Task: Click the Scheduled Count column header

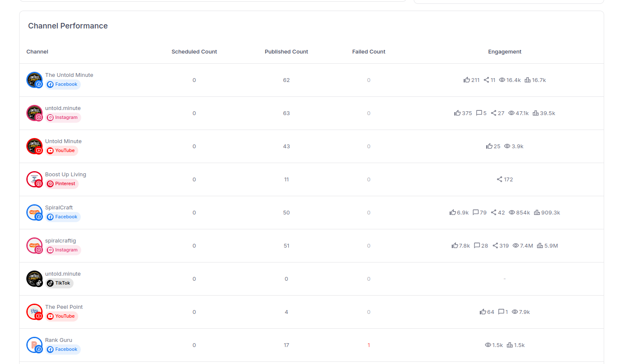Action: 194,52
